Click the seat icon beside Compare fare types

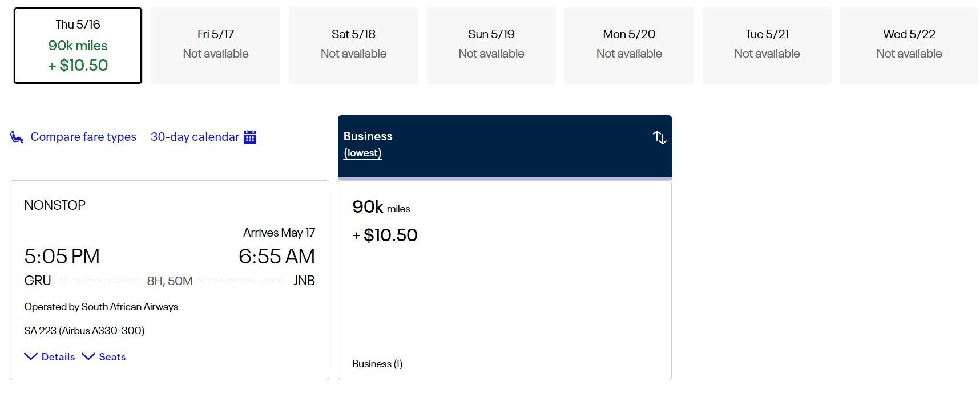[17, 137]
